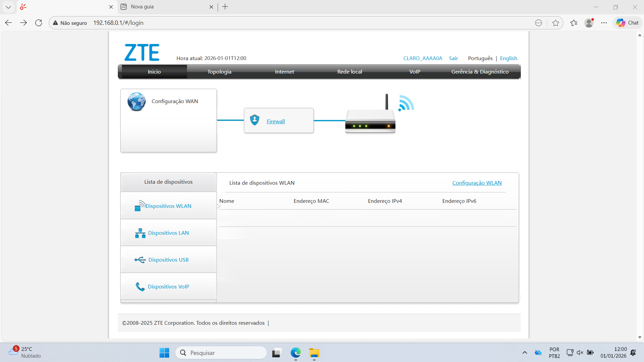Open the Configuração WLAN link
644x362 pixels.
(477, 183)
